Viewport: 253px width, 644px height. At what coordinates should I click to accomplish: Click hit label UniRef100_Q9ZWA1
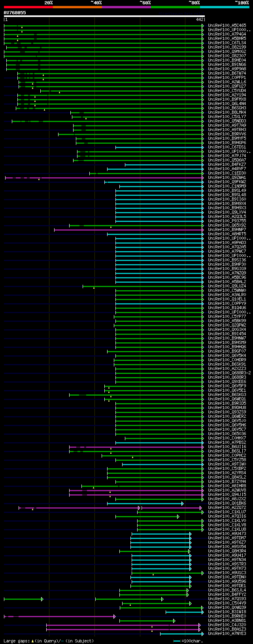227,178
